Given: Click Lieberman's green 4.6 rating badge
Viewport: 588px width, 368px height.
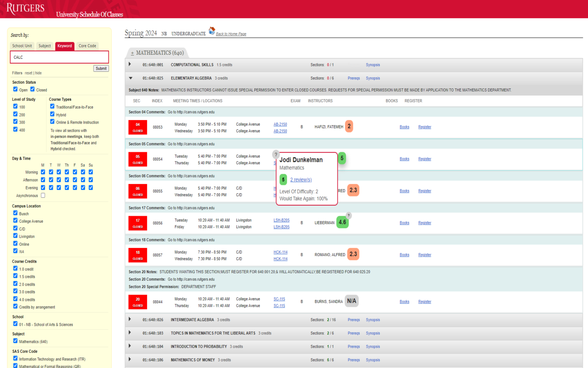Looking at the screenshot, I should click(342, 222).
